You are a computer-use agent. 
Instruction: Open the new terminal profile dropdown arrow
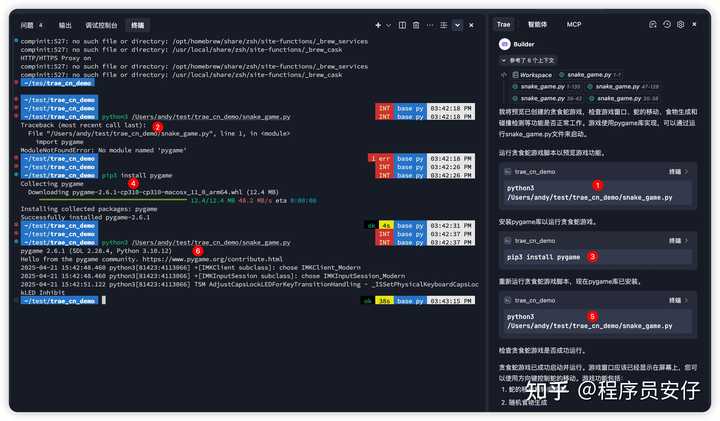(389, 24)
